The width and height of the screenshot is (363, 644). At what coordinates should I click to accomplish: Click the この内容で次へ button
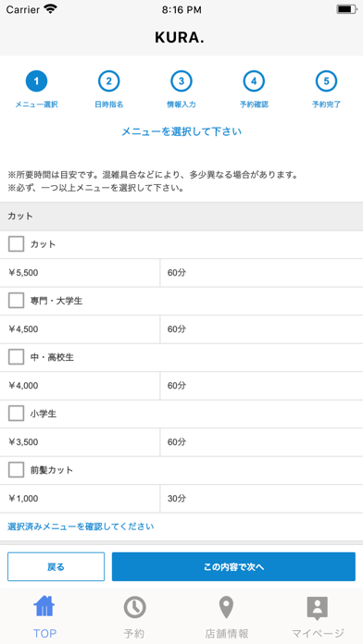(233, 567)
